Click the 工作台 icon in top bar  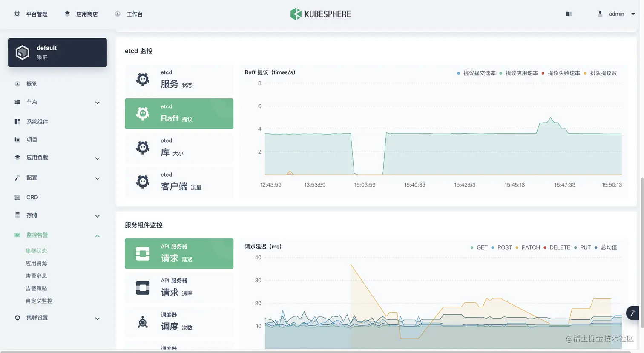[x=118, y=14]
